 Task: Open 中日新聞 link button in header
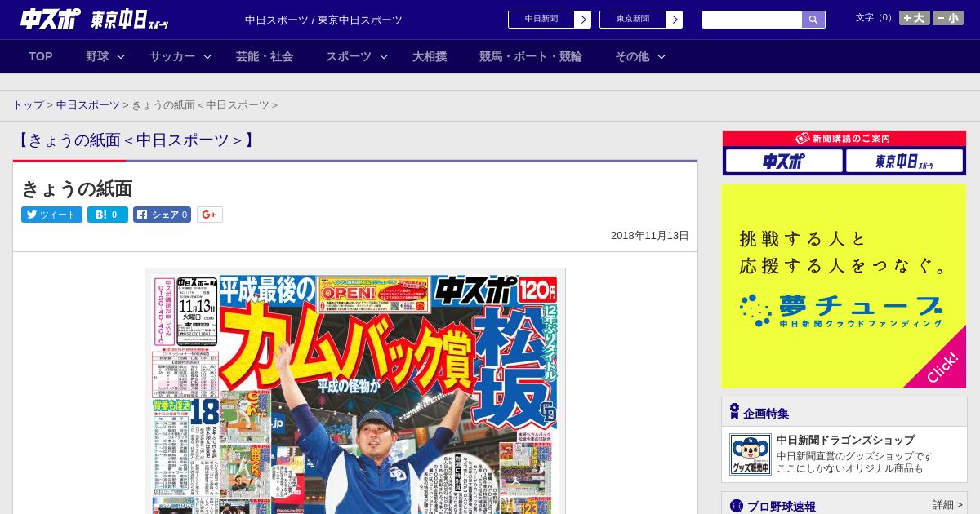[x=541, y=20]
